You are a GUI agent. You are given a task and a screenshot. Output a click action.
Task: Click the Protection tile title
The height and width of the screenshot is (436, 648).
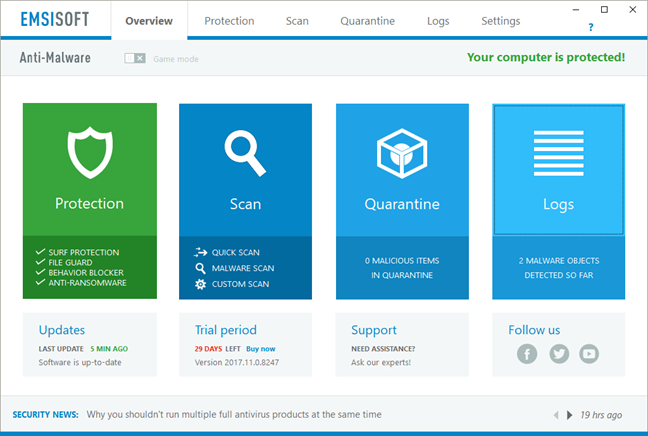pos(89,203)
